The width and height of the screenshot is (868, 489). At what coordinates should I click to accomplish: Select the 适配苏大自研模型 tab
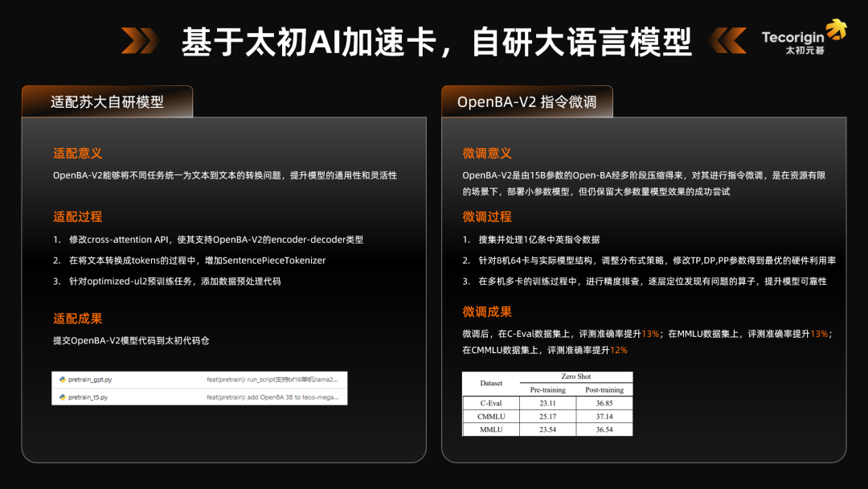[x=107, y=102]
